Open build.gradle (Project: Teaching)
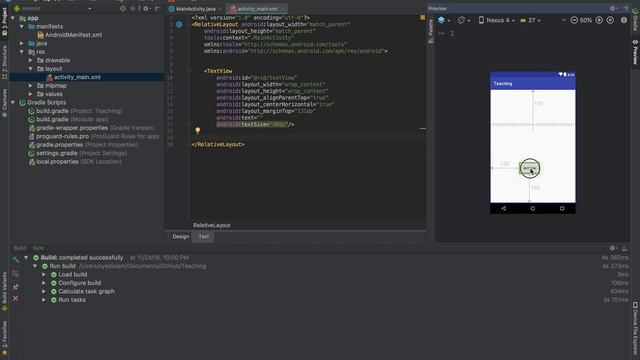 (x=75, y=111)
